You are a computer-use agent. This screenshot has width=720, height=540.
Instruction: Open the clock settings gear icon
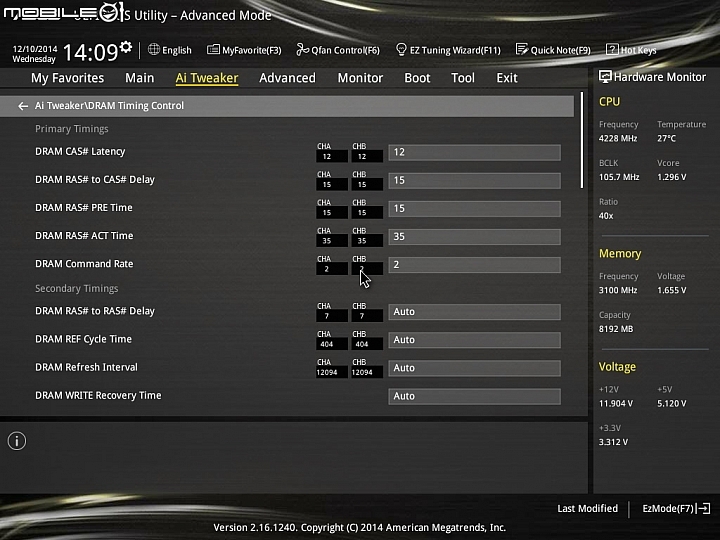(126, 46)
